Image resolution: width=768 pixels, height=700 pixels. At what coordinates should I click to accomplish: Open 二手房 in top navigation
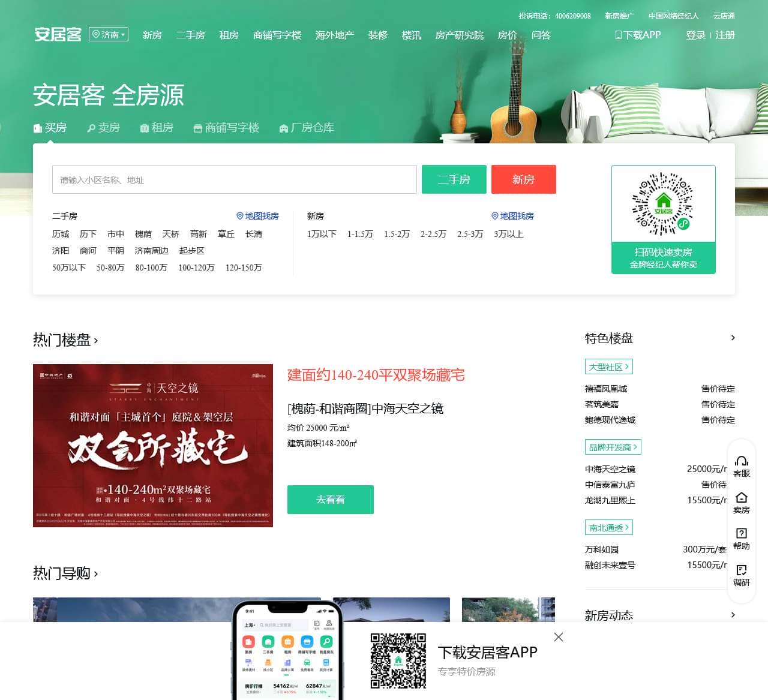coord(190,35)
